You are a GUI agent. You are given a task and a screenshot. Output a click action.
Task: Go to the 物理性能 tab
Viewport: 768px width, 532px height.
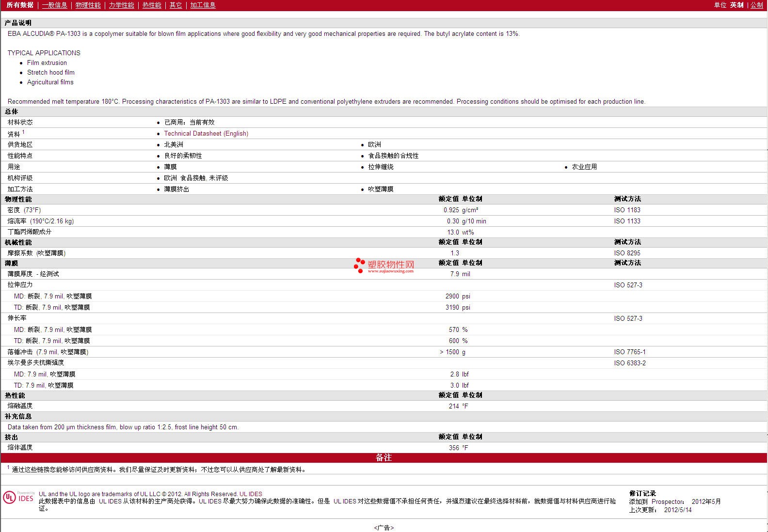[88, 5]
